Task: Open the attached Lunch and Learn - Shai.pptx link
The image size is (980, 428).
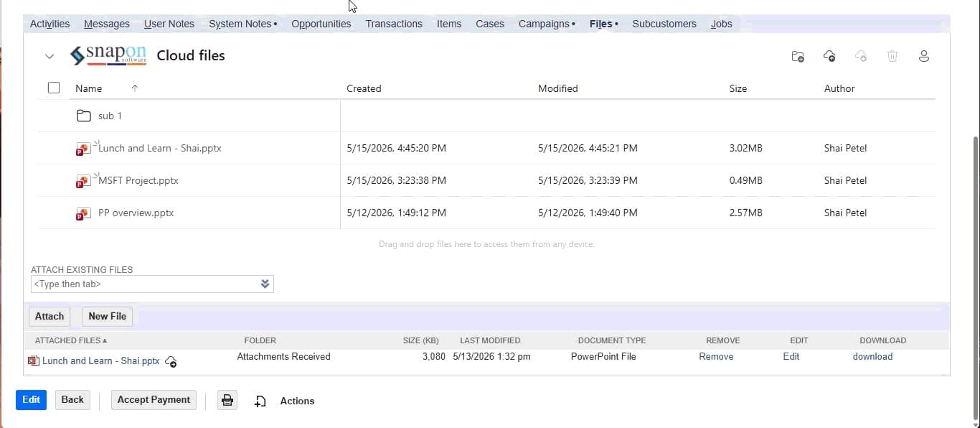Action: [x=101, y=361]
